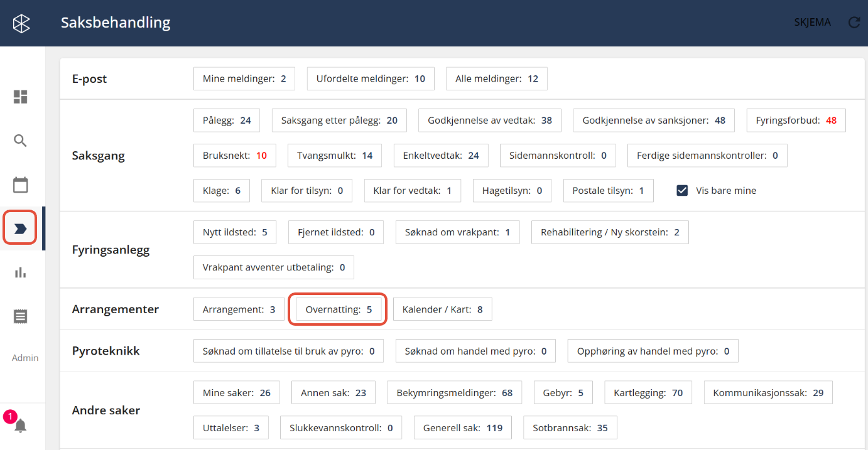Screen dimensions: 868x450
Task: Click the Saksgang section label
Action: point(99,156)
